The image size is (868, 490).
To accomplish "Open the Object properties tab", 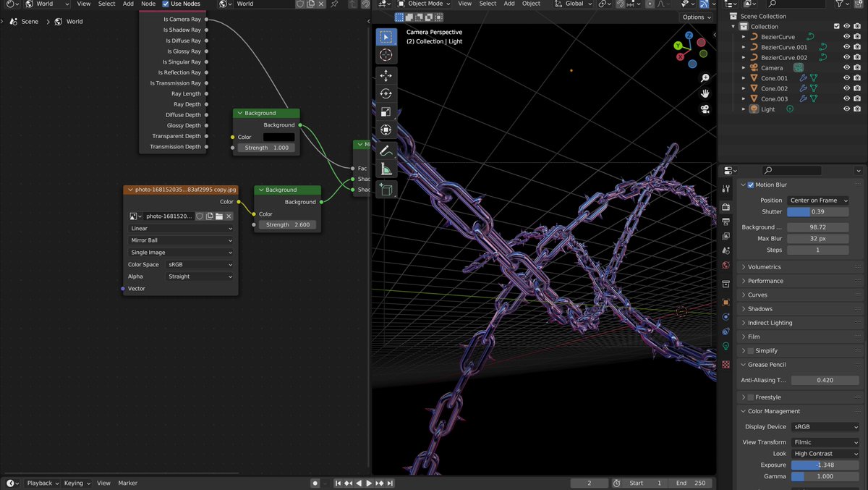I will (x=726, y=302).
